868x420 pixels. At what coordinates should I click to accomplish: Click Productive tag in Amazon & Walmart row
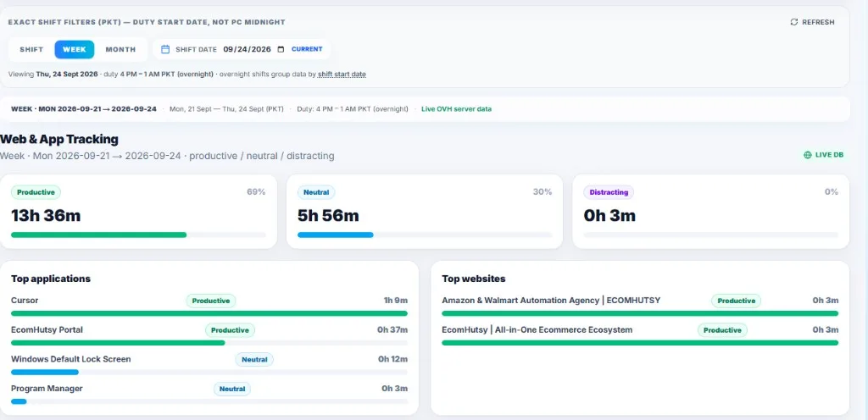737,301
